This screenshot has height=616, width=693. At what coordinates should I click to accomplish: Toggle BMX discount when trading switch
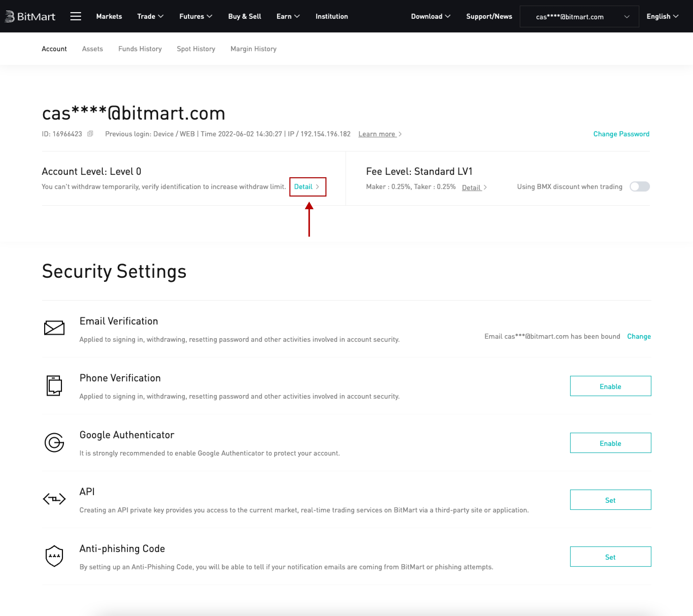[x=639, y=187]
